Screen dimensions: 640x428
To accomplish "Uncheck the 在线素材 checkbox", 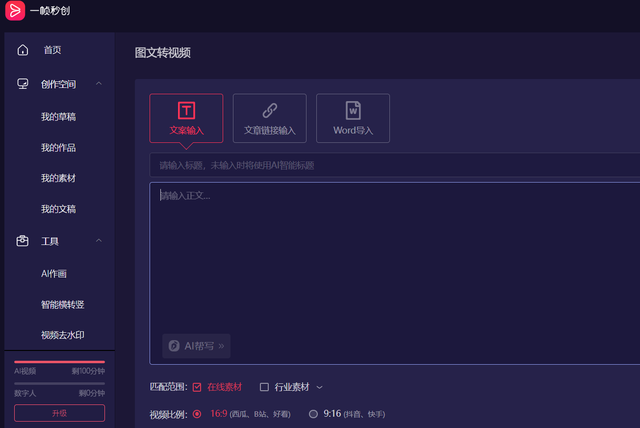I will [x=197, y=387].
